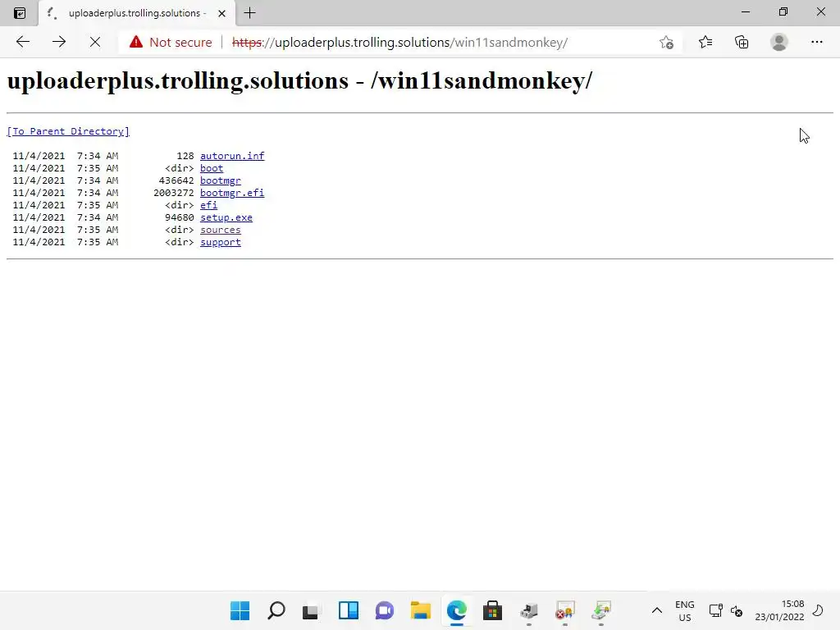Open the Chat app on taskbar
The height and width of the screenshot is (630, 840).
[385, 610]
